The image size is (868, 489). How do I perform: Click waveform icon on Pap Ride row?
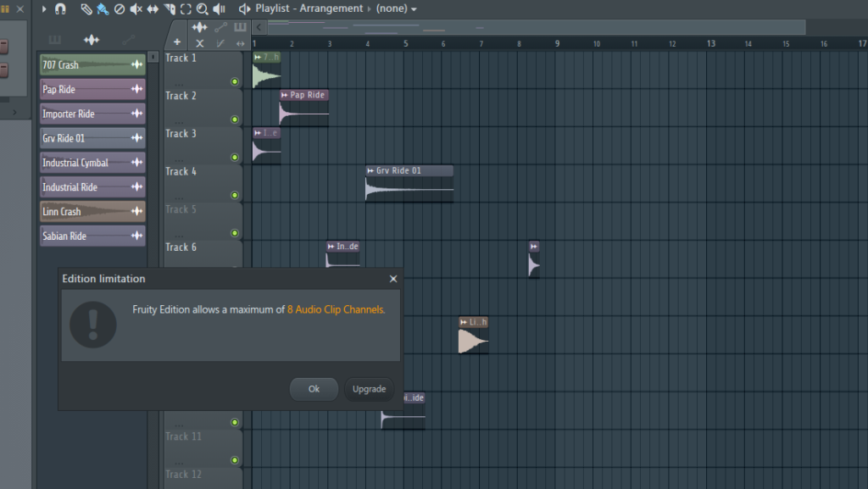136,89
